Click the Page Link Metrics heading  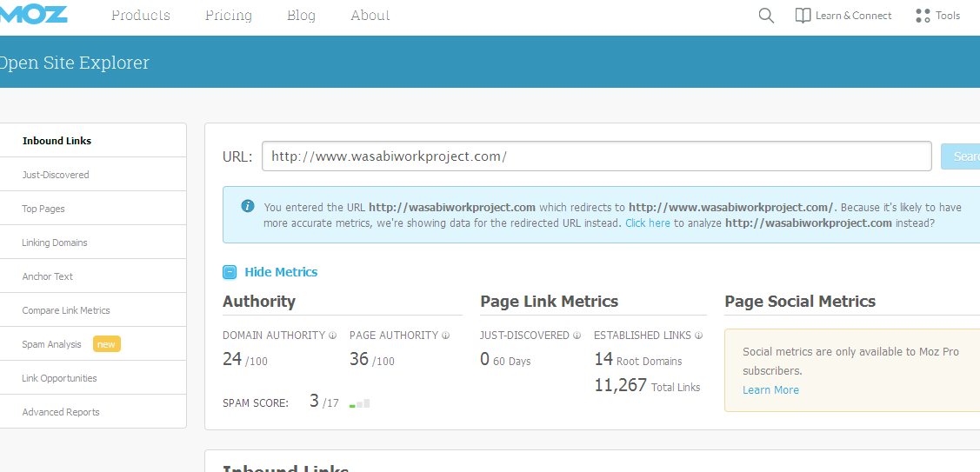550,302
